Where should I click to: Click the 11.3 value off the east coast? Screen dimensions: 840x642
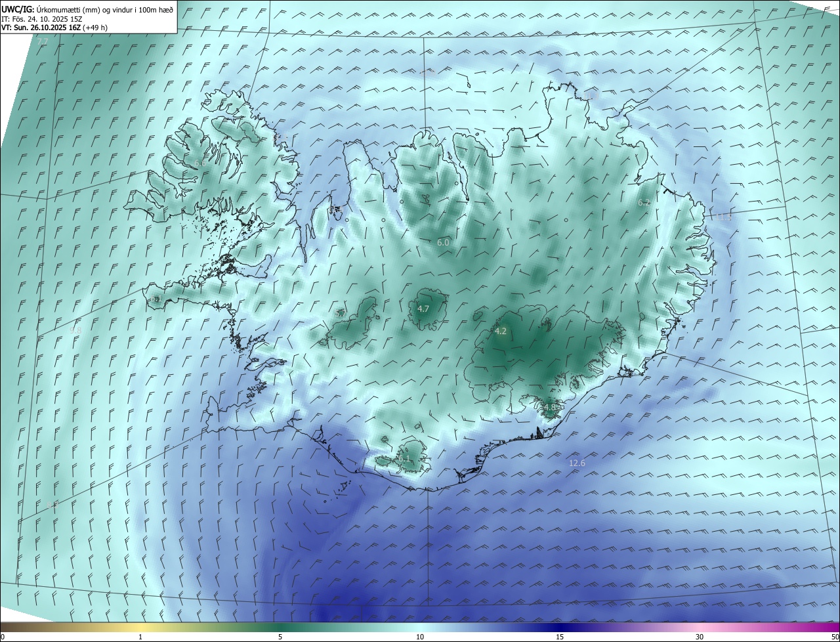(x=723, y=217)
